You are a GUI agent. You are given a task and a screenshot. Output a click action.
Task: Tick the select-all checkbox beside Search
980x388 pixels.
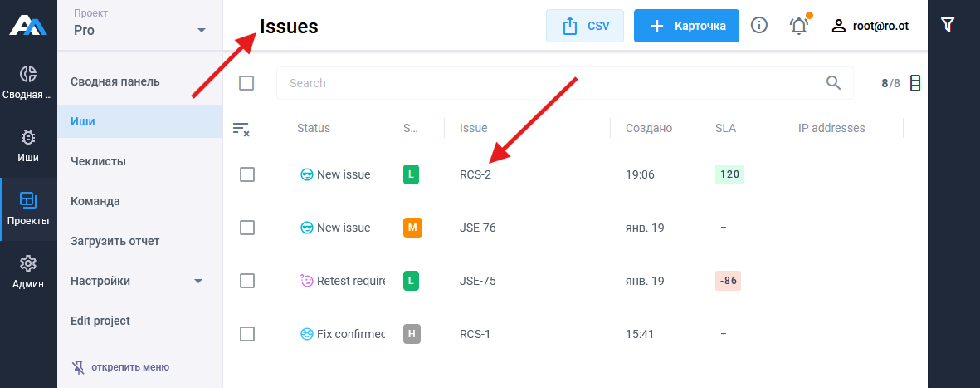click(246, 83)
